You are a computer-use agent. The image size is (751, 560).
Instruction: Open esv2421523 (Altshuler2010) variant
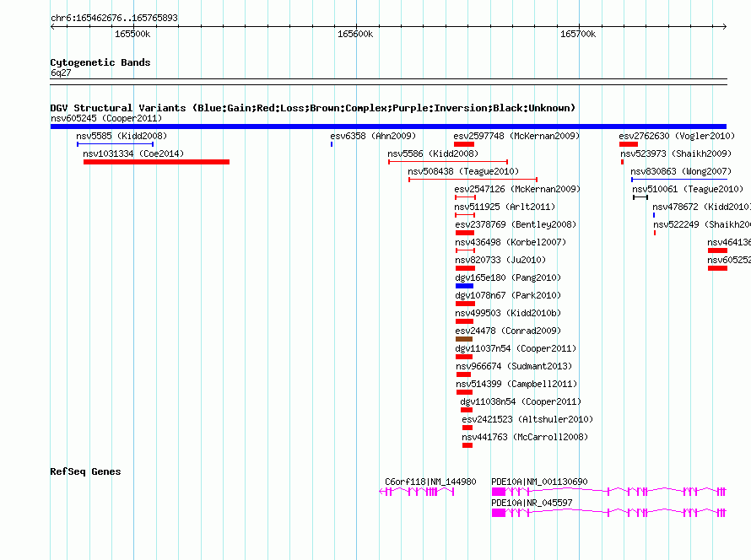point(527,419)
